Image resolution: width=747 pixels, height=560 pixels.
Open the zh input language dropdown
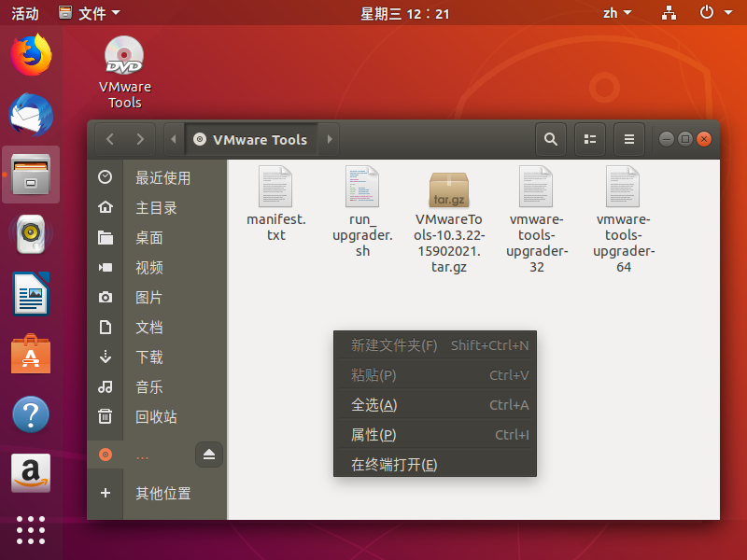click(x=616, y=13)
